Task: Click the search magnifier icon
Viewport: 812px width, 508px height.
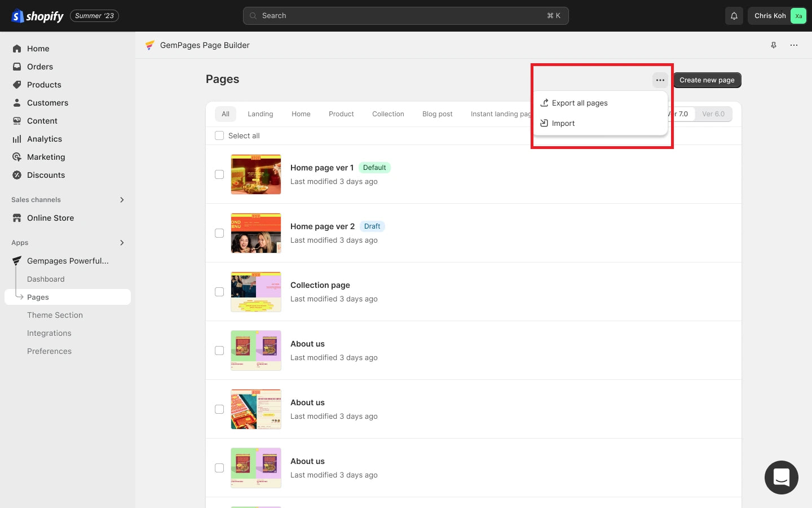Action: click(x=253, y=16)
